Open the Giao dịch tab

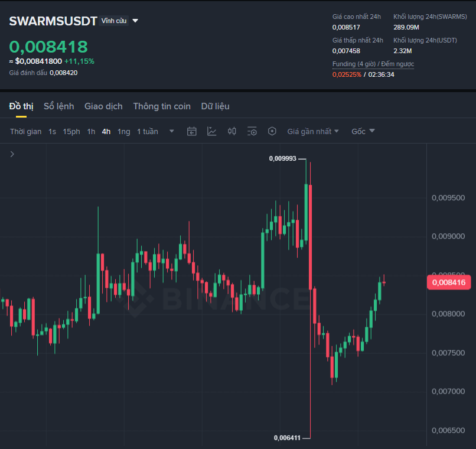click(x=103, y=106)
